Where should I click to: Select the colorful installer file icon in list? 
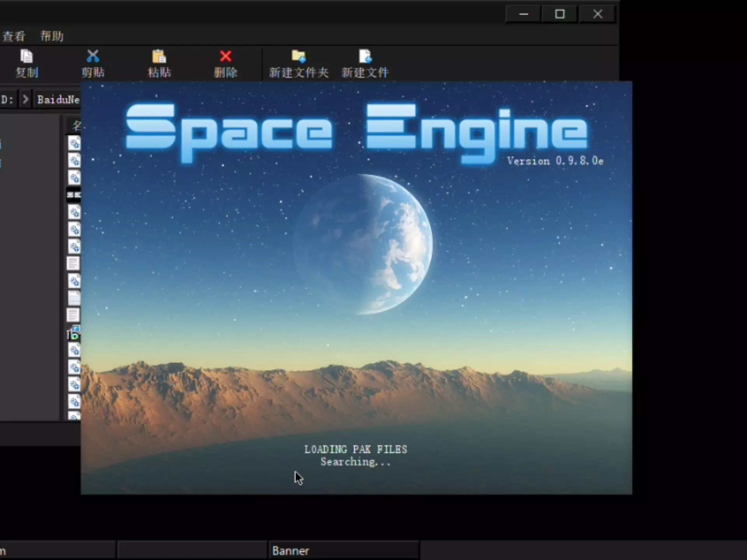pos(74,333)
